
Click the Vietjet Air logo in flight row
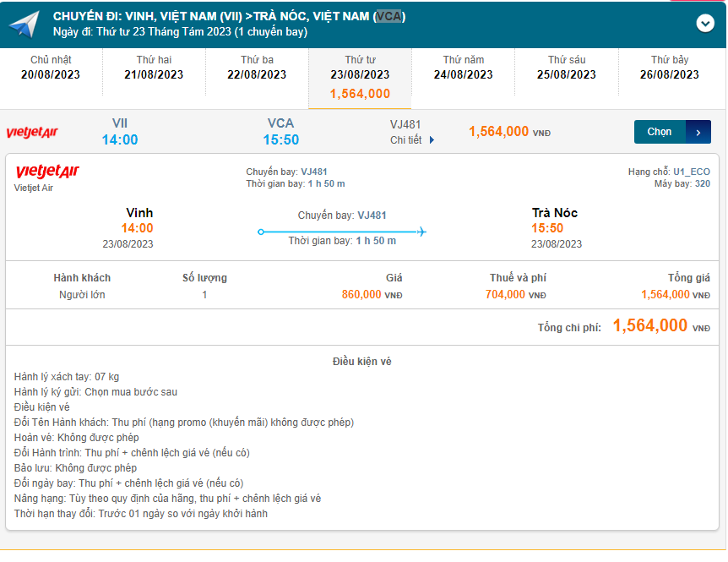[32, 133]
